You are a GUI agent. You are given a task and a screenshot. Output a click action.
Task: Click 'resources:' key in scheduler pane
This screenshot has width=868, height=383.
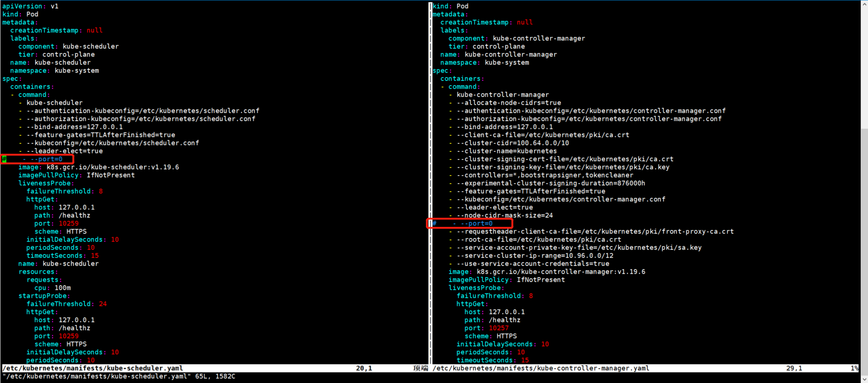pos(38,271)
